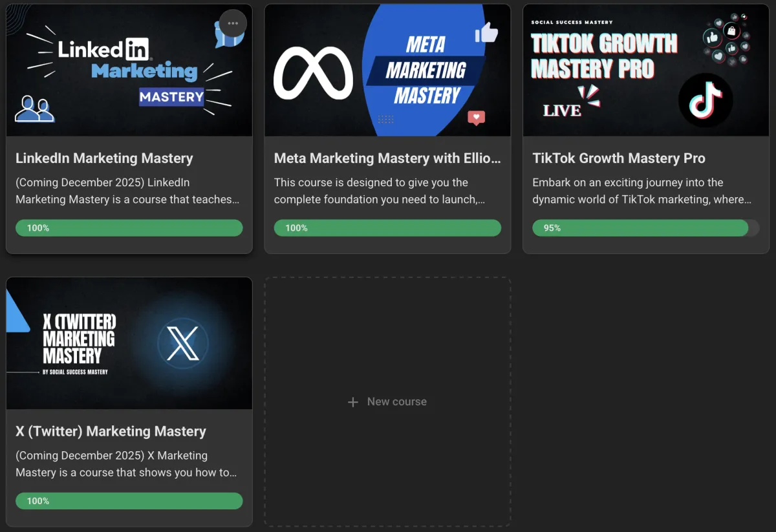Click the 95% progress bar on TikTok course

pos(646,228)
